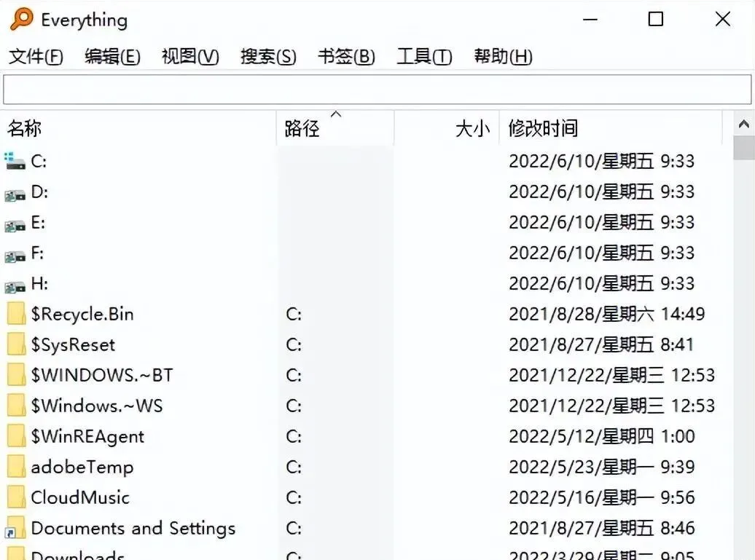The image size is (755, 560).
Task: Click the CloudMusic folder icon
Action: click(16, 497)
